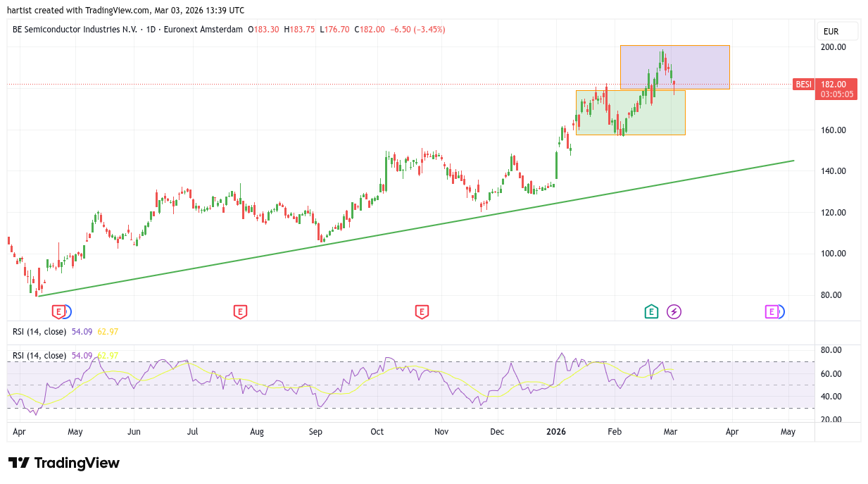Click the red earnings marker in late October
The width and height of the screenshot is (868, 484).
(422, 311)
